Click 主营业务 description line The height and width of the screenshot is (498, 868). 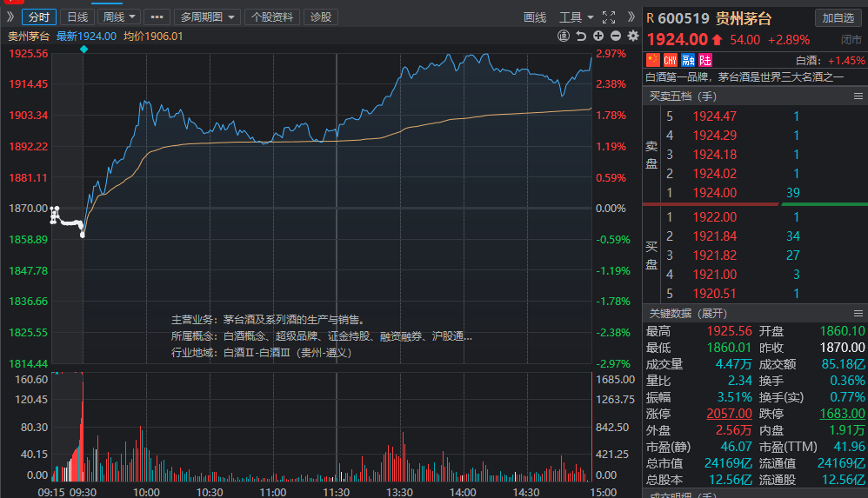(x=269, y=319)
